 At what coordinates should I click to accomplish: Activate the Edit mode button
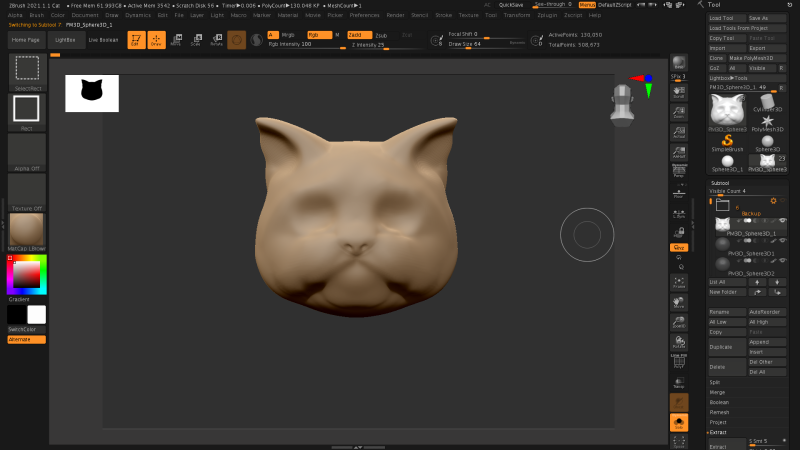pyautogui.click(x=136, y=40)
